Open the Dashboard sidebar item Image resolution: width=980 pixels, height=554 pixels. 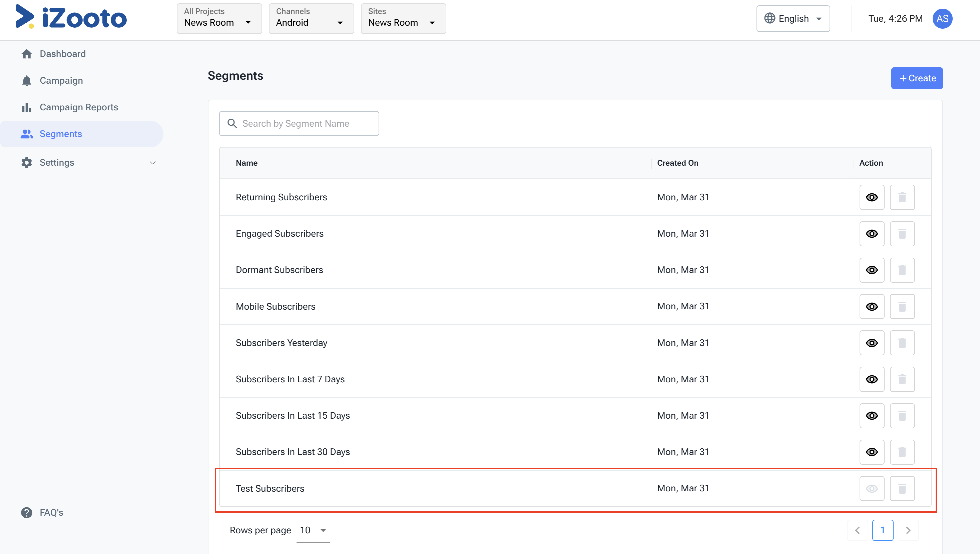point(62,54)
